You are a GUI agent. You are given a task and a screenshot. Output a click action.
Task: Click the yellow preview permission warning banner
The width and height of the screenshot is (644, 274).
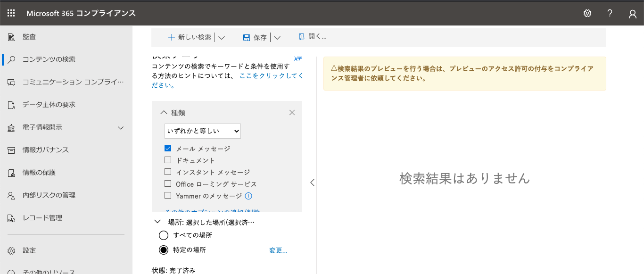pos(465,74)
